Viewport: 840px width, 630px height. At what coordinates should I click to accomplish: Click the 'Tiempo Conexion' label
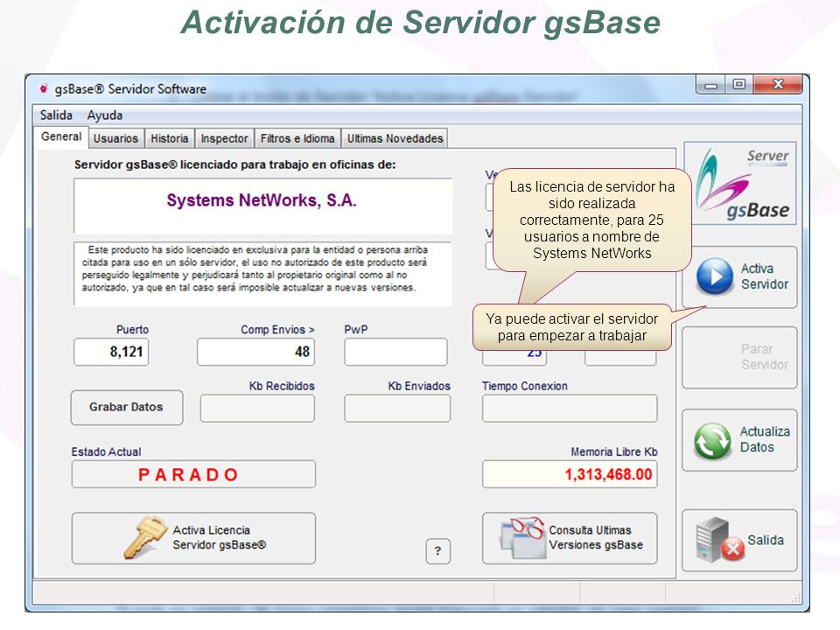(x=524, y=386)
